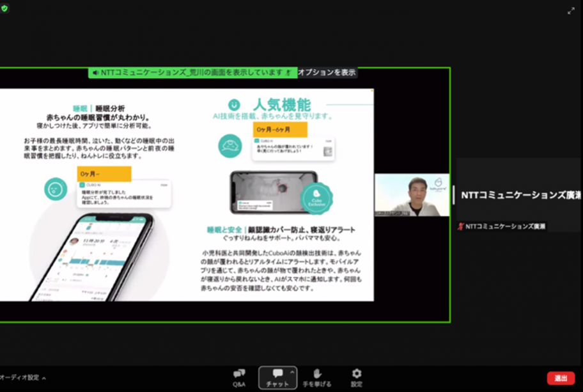583x392 pixels.
Task: Click the crib camera phone image
Action: (274, 192)
